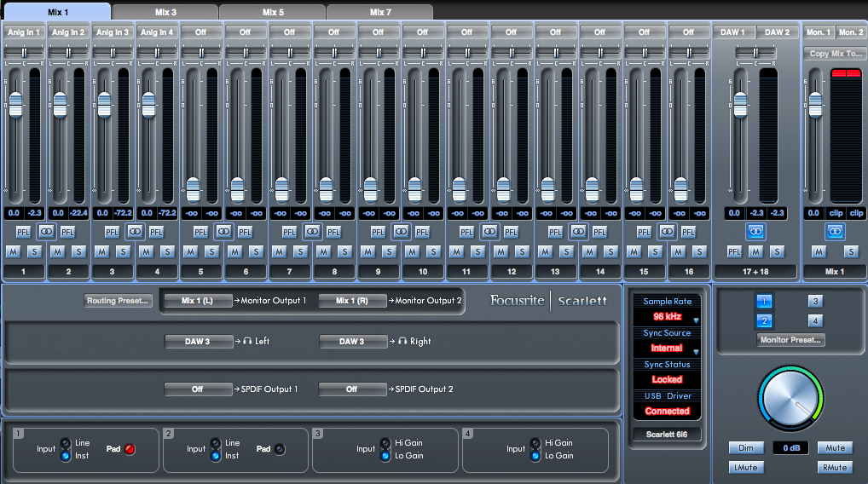This screenshot has height=484, width=868.
Task: Mute channel 3 with its M button
Action: pyautogui.click(x=101, y=251)
